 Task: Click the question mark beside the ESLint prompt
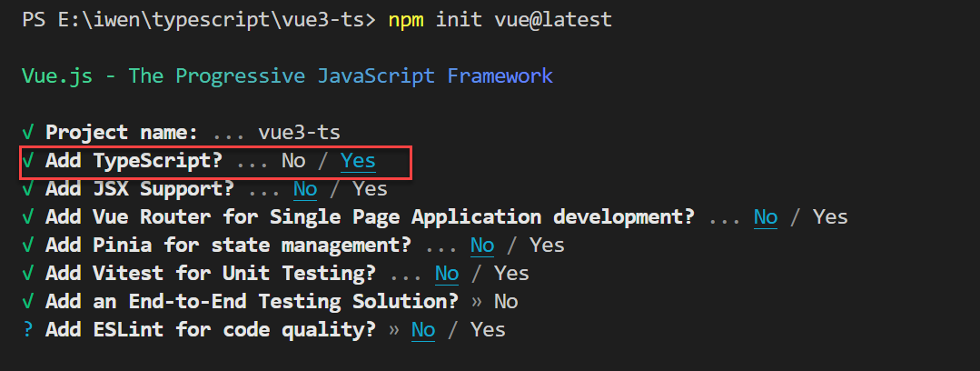click(x=28, y=330)
